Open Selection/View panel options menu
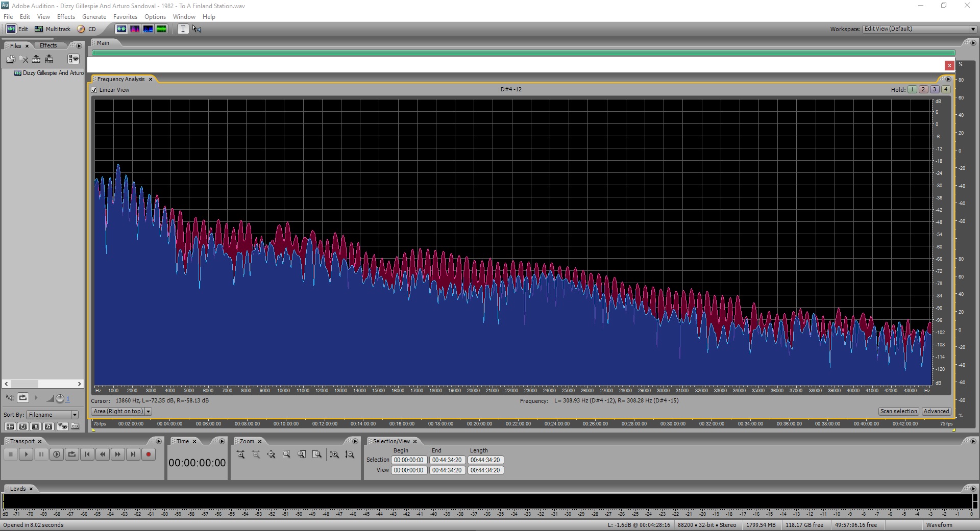Screen dimensions: 980x531 [x=972, y=441]
